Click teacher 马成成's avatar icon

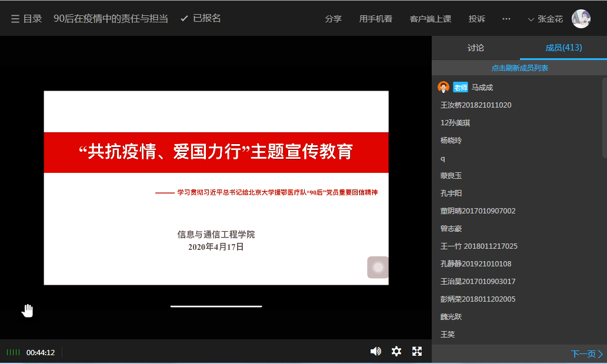click(443, 87)
